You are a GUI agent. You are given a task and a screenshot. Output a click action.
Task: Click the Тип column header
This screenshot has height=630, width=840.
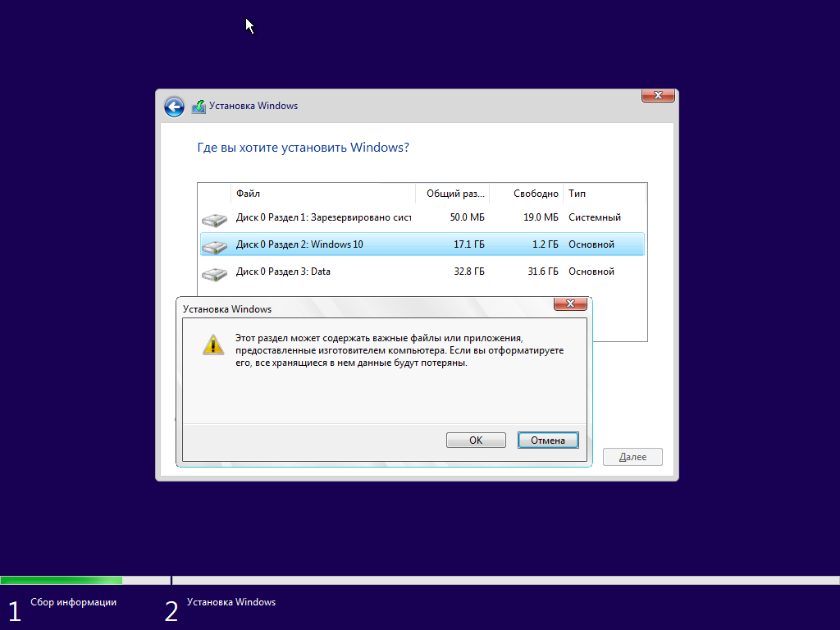[x=577, y=194]
